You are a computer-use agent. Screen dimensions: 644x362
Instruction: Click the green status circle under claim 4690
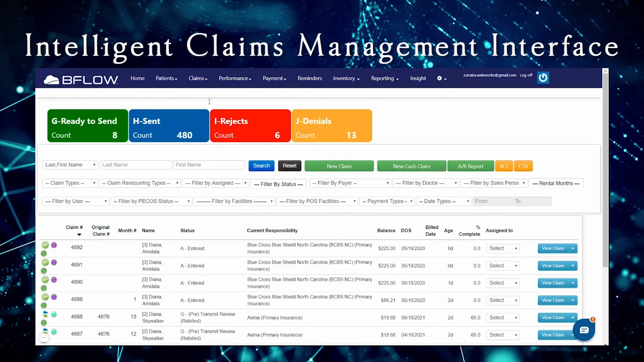coord(44,288)
